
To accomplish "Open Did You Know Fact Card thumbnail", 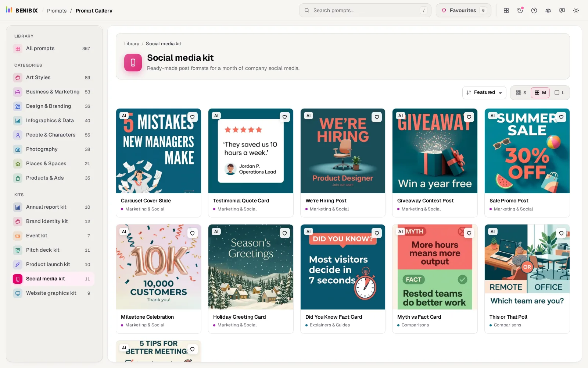I will point(343,267).
